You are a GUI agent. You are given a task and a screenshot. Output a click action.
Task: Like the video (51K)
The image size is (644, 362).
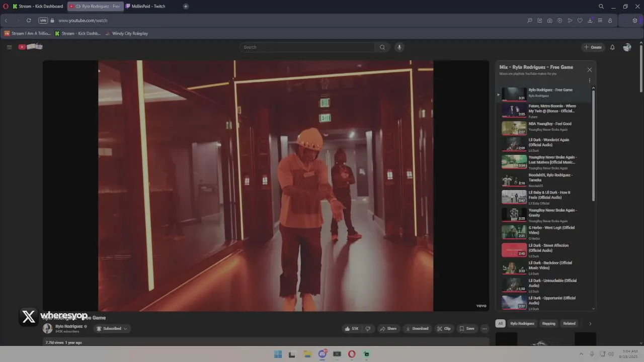(x=352, y=328)
